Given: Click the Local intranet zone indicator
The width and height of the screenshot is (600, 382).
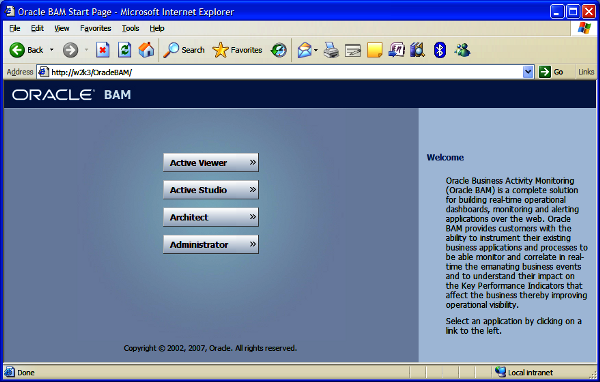Looking at the screenshot, I should point(524,372).
